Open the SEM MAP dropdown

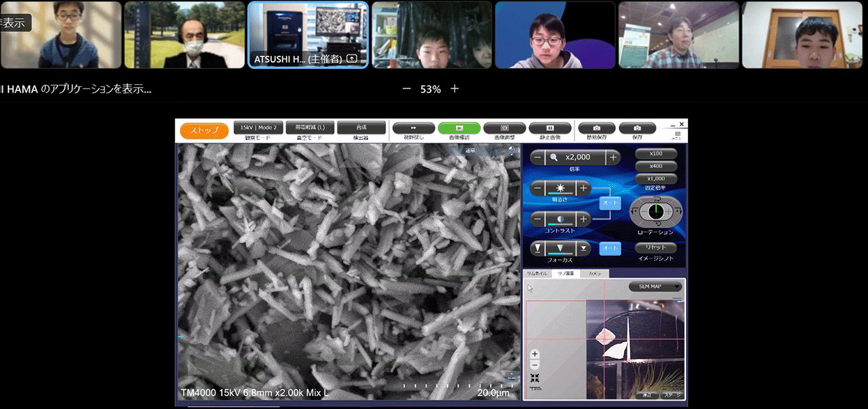point(655,286)
